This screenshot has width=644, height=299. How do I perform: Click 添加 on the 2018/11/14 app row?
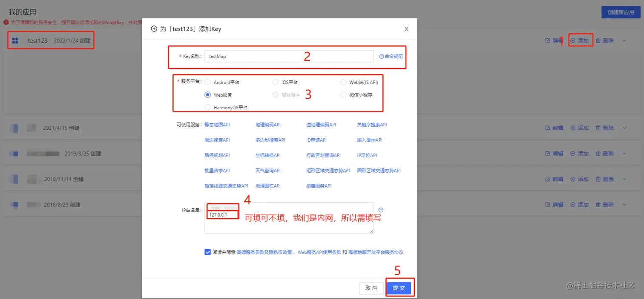(x=580, y=179)
